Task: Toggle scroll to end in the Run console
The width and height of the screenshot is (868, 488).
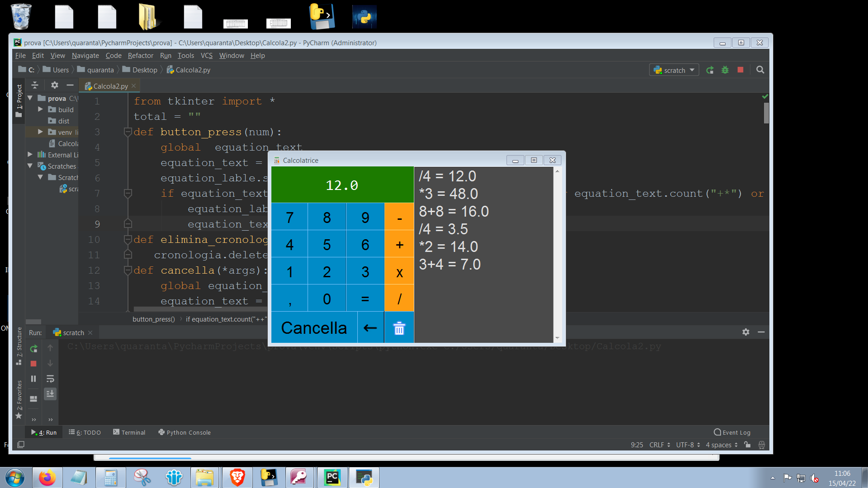Action: tap(50, 394)
